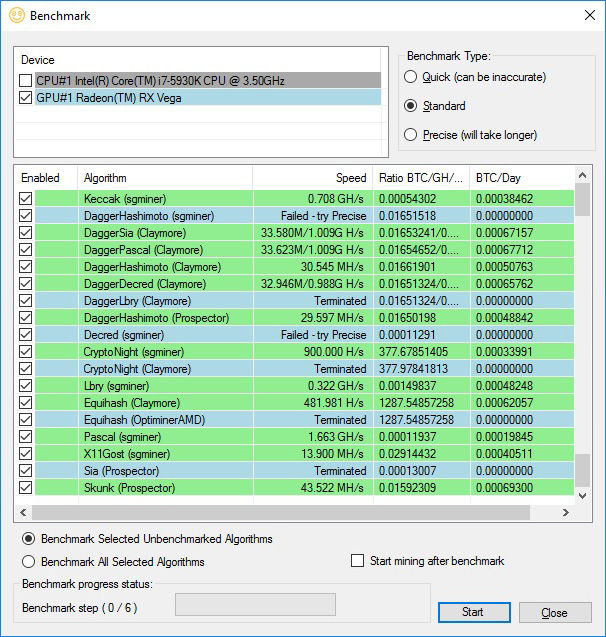
Task: Toggle the Skunk (Prospector) checkbox
Action: click(26, 488)
